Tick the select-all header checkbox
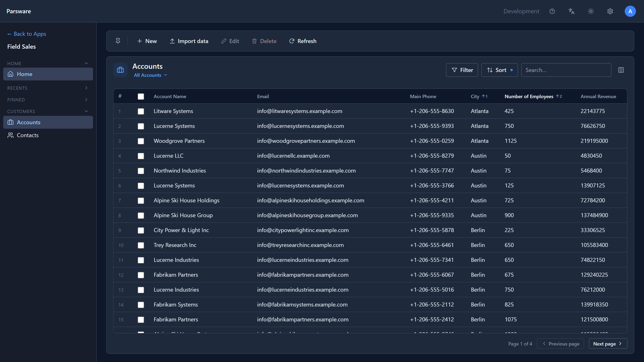 tap(141, 97)
